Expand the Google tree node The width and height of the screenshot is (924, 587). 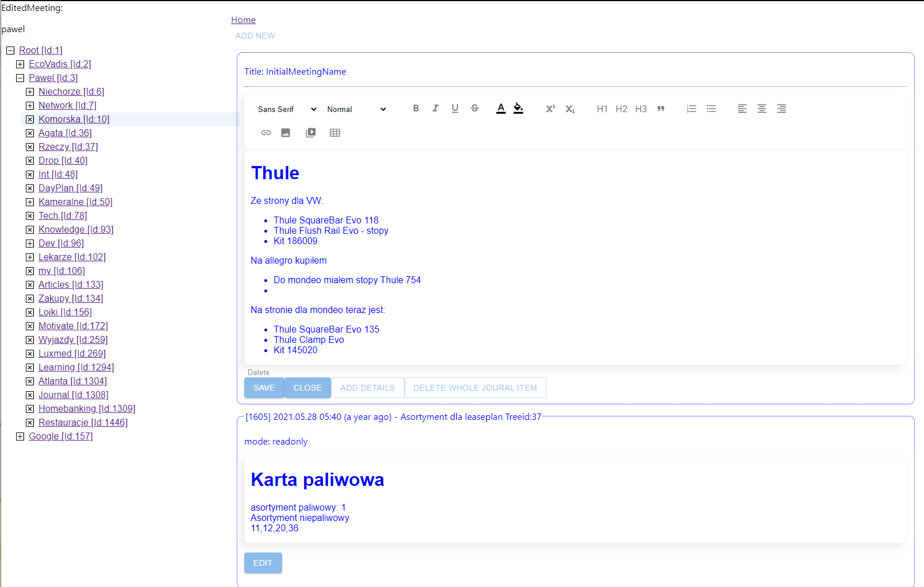click(20, 437)
